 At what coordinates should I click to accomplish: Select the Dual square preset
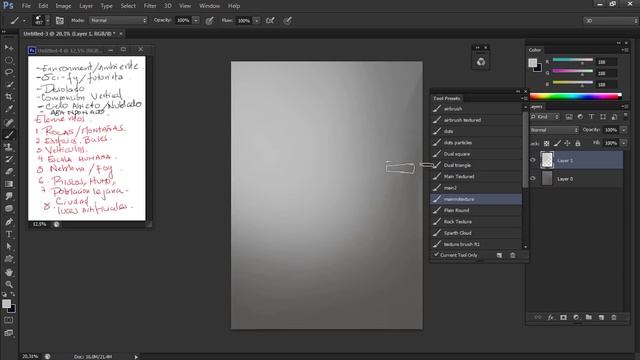point(476,154)
